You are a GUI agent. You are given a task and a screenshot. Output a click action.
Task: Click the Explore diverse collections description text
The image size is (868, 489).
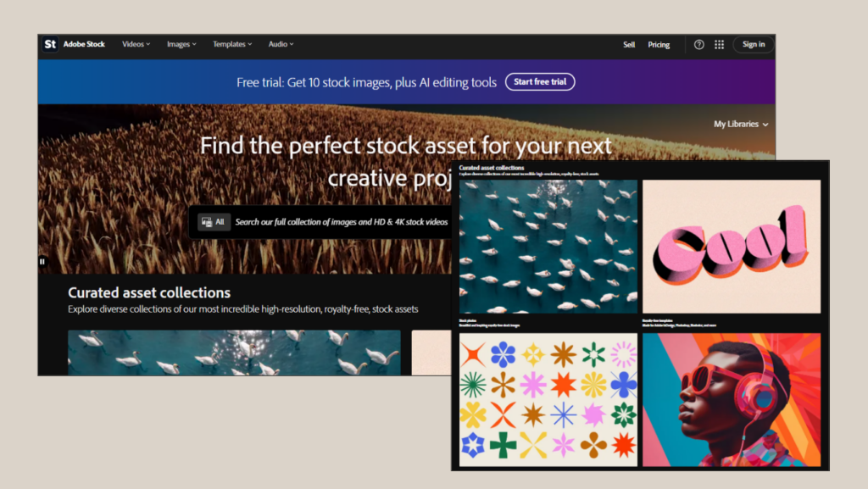(x=243, y=309)
